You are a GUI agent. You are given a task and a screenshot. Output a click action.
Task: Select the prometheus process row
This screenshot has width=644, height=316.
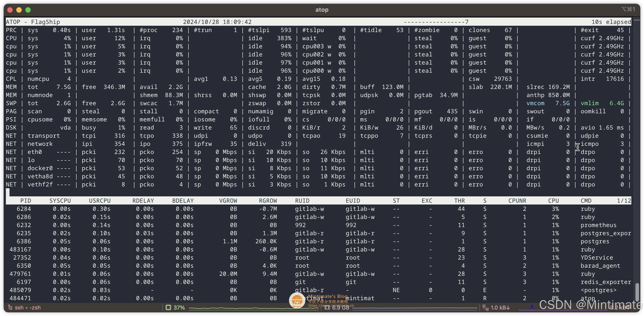click(598, 225)
